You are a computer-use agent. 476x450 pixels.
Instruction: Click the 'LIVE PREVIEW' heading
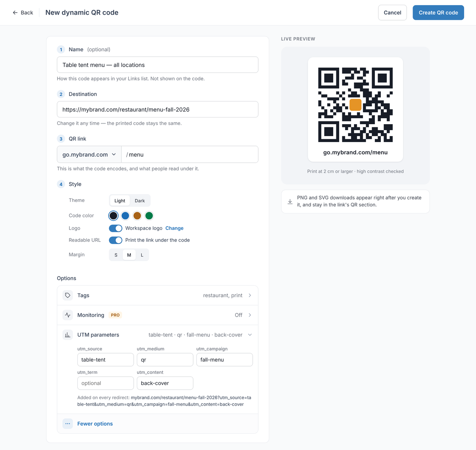pyautogui.click(x=298, y=39)
